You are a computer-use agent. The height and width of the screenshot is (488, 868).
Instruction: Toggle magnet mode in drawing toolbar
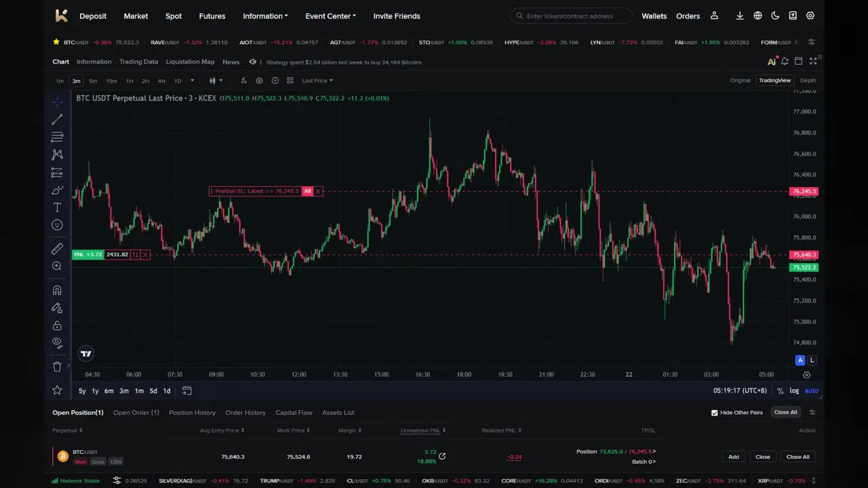[x=57, y=290]
